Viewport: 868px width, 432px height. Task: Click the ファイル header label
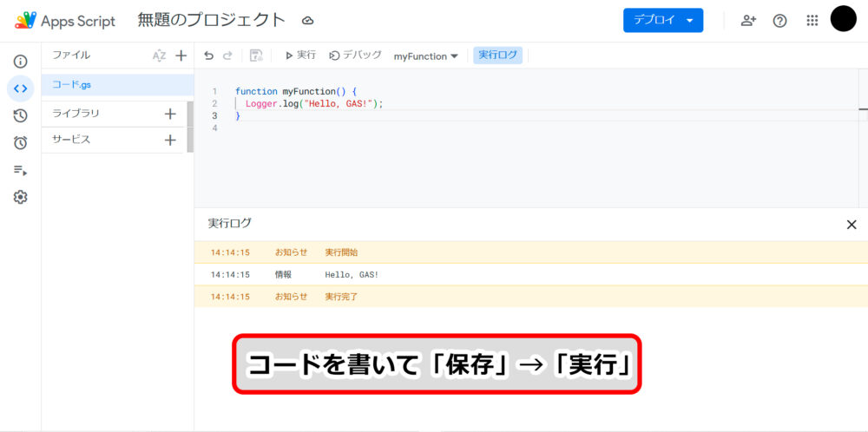click(71, 56)
